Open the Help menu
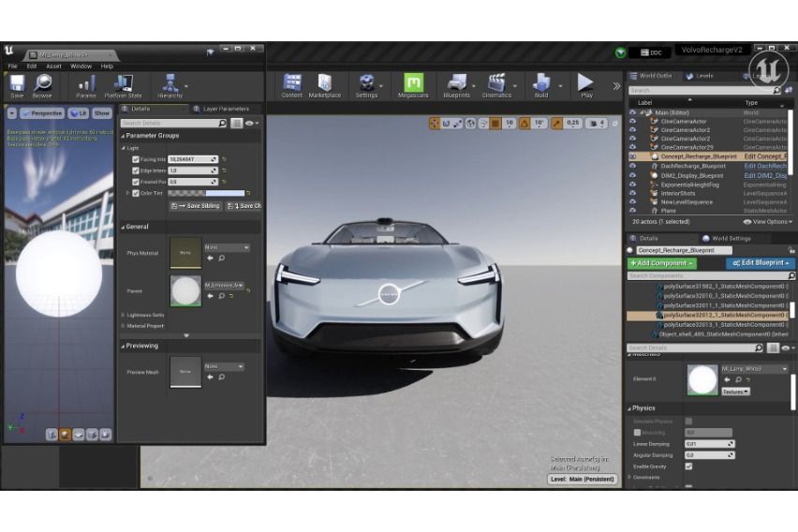 tap(107, 66)
